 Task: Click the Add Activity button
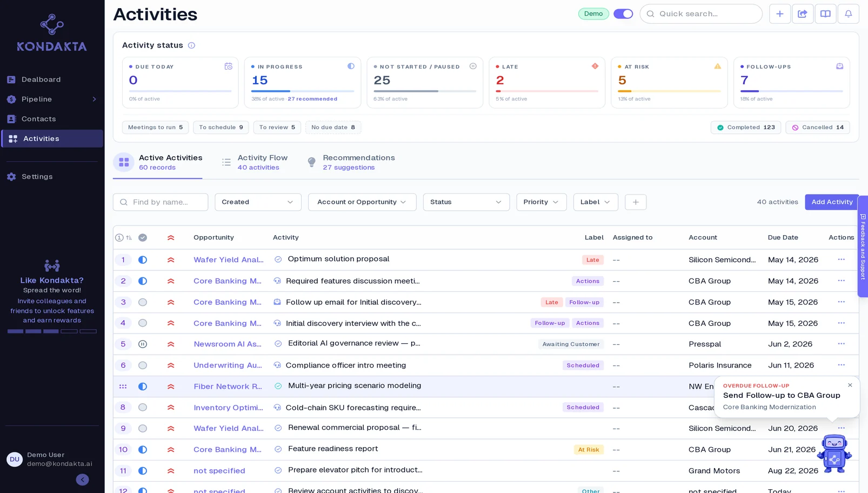pos(831,202)
